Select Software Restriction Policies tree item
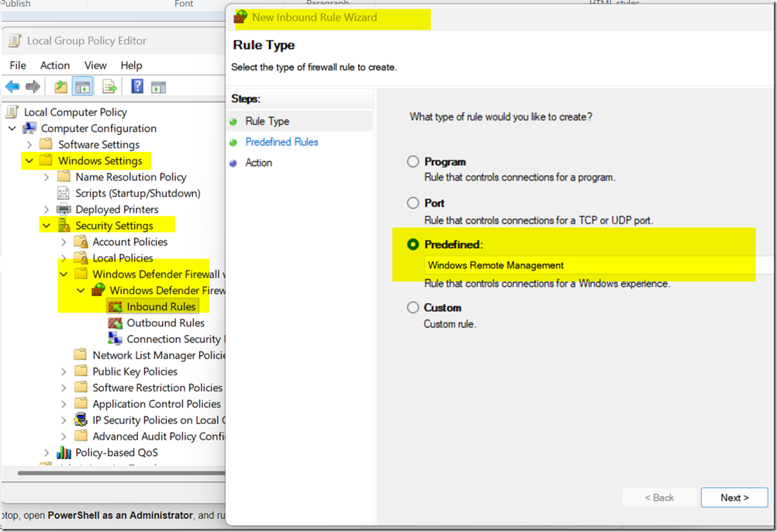The height and width of the screenshot is (532, 777). [x=157, y=387]
